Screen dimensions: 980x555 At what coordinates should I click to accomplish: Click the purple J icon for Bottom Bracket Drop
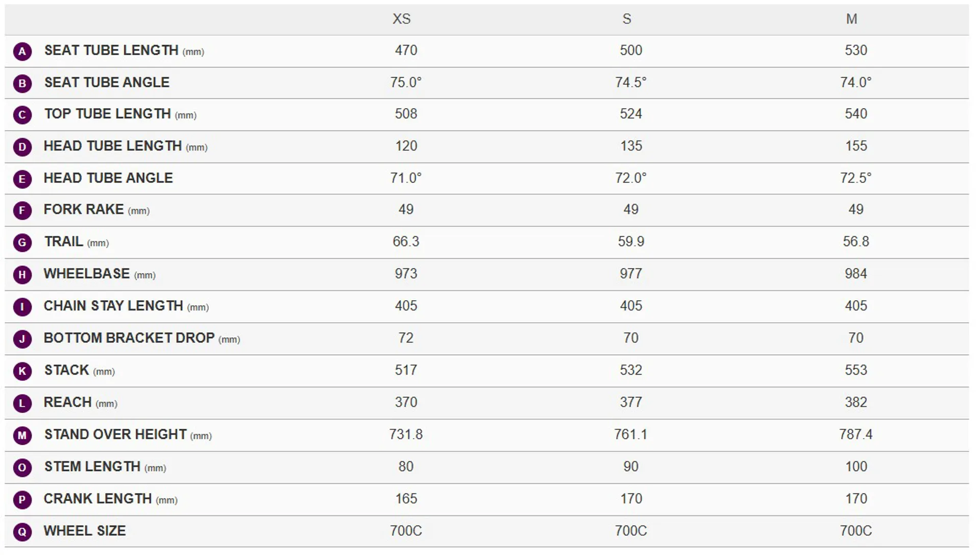click(22, 339)
